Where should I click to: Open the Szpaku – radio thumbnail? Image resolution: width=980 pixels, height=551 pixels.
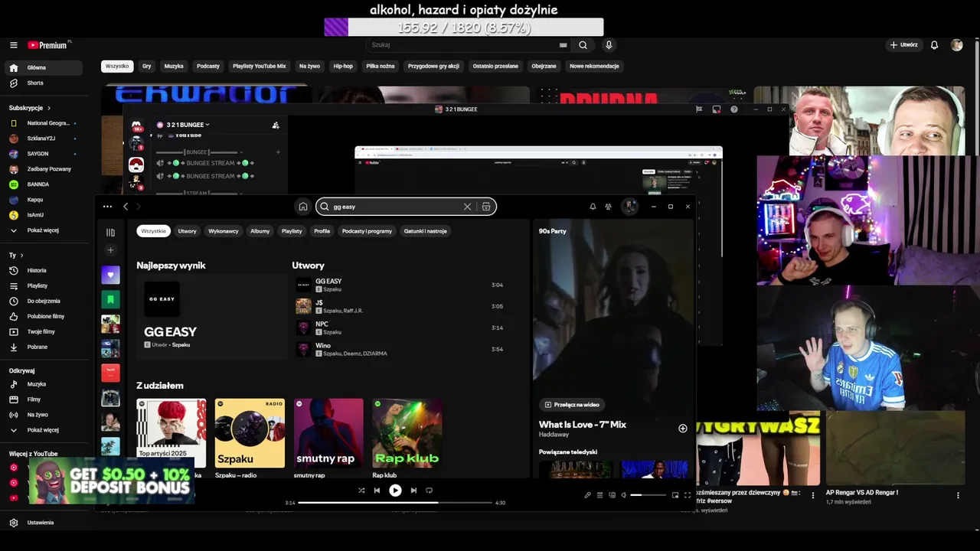[250, 433]
